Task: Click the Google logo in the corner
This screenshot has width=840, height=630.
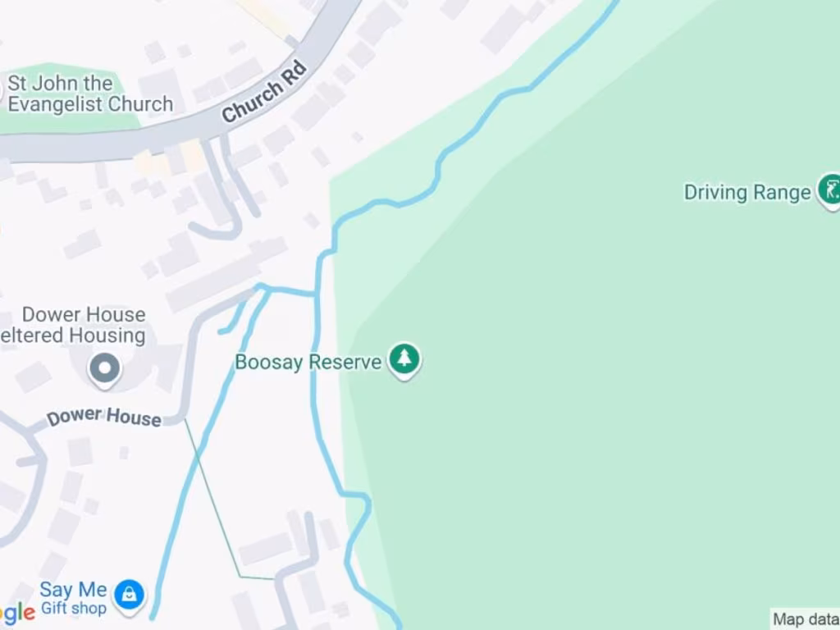Action: point(18,612)
